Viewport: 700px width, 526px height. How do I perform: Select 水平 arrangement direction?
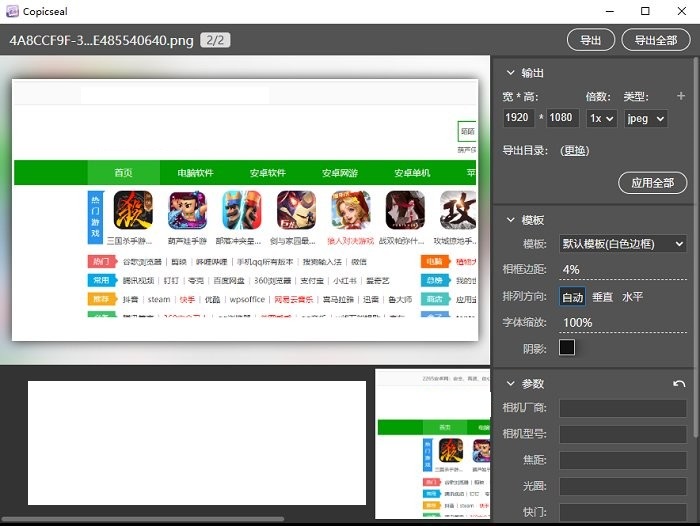tap(633, 297)
